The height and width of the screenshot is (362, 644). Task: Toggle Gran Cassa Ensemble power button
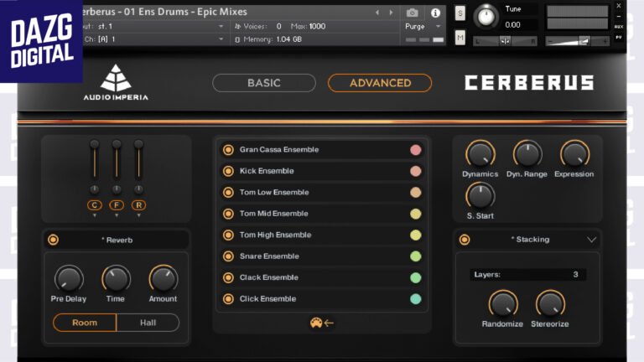[228, 150]
